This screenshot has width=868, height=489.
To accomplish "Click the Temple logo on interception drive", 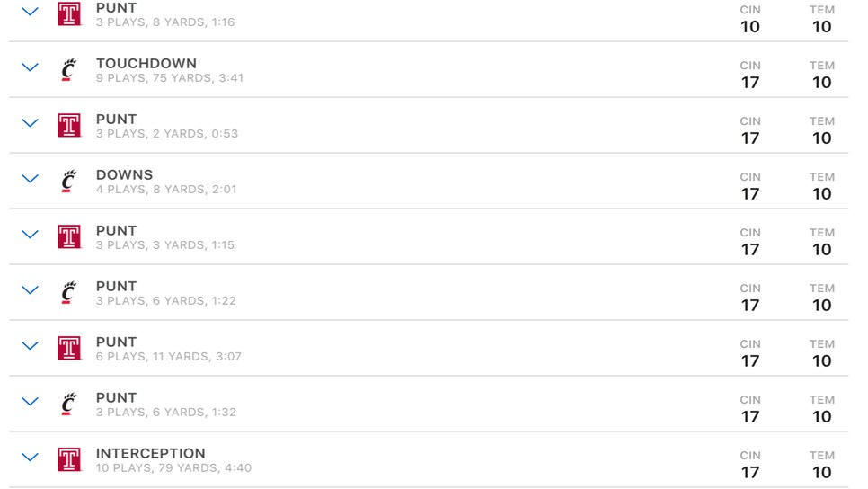I will 69,459.
